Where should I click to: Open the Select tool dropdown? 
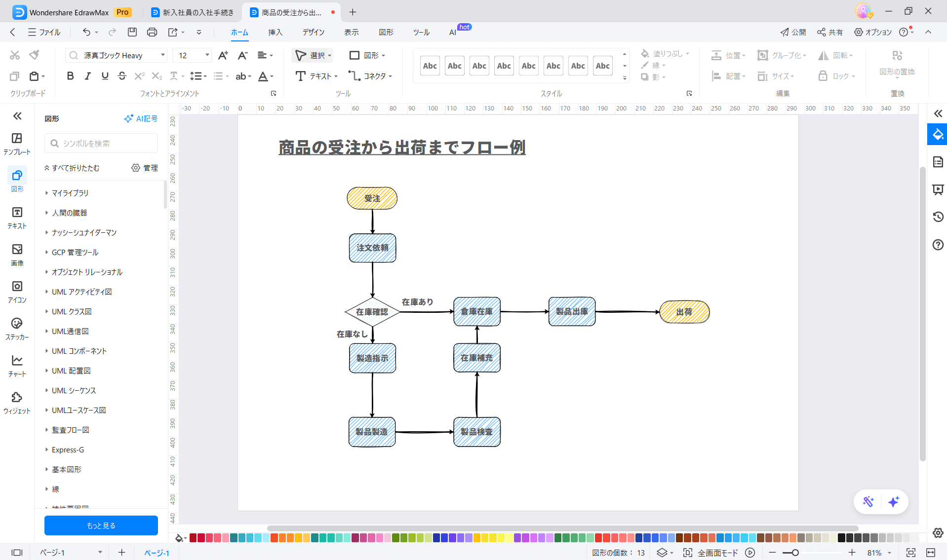(x=329, y=56)
